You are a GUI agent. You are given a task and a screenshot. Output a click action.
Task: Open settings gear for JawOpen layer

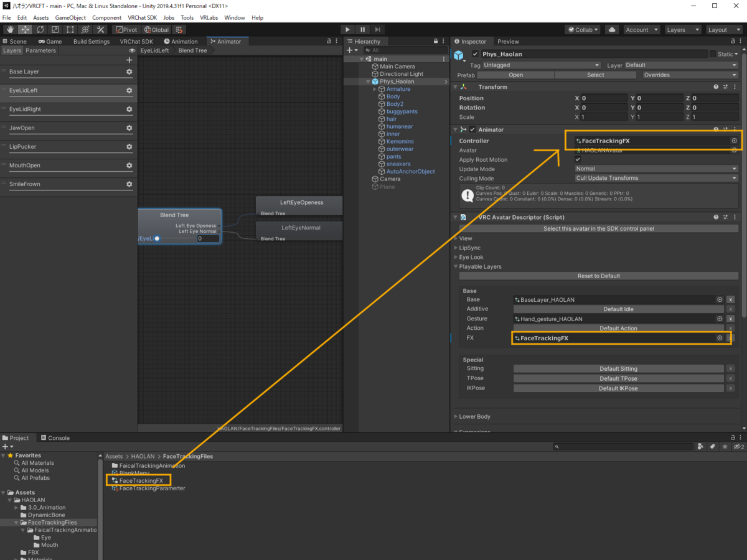tap(129, 128)
